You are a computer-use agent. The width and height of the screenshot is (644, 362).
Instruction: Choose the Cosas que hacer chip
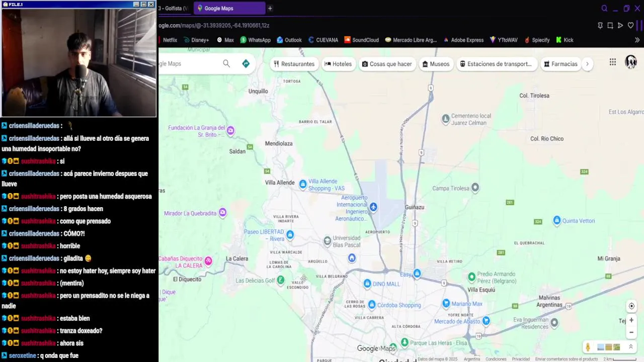point(387,64)
